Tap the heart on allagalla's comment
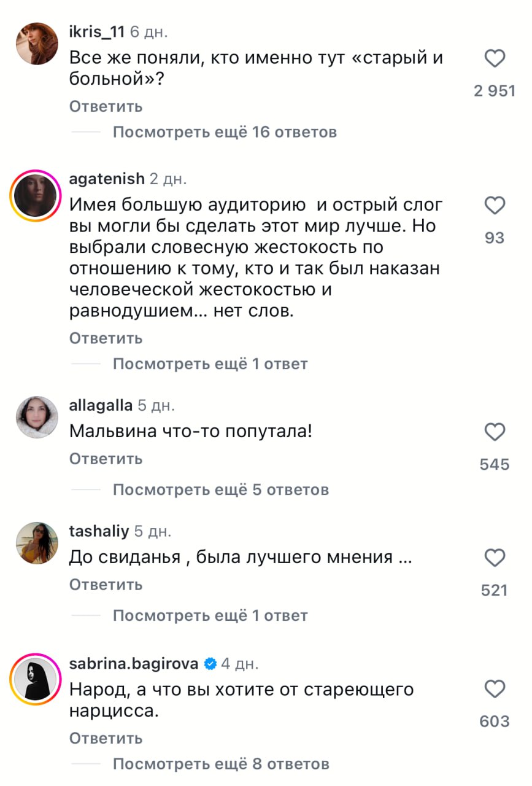 [x=495, y=432]
